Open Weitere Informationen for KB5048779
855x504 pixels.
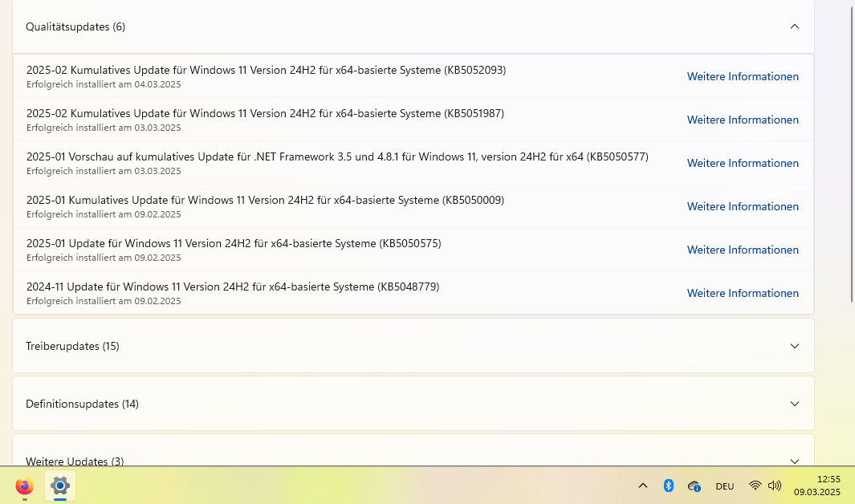coord(743,293)
